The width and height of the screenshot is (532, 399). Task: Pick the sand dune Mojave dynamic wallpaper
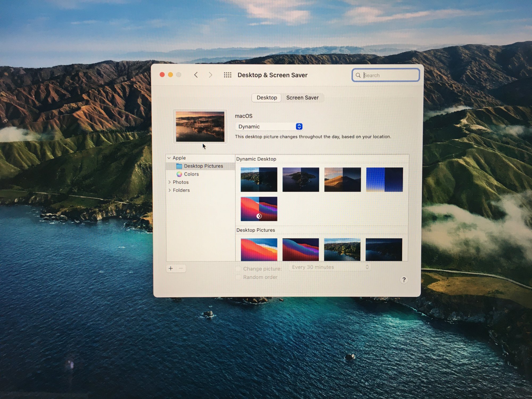pos(342,180)
